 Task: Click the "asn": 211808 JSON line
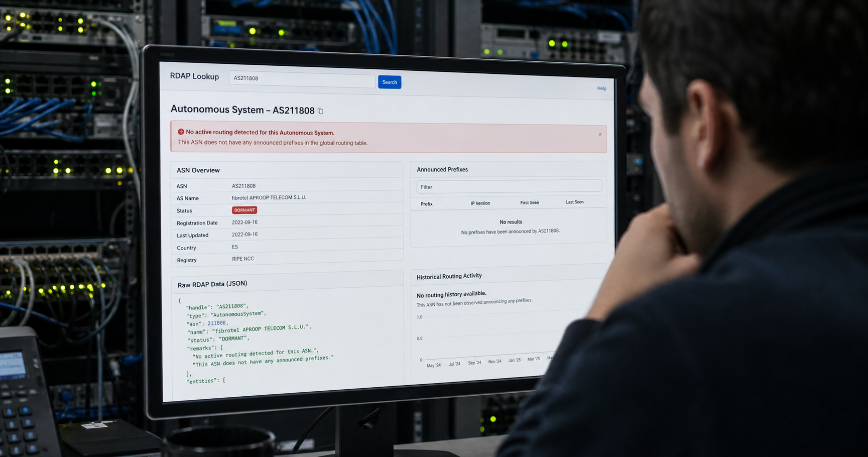click(x=207, y=324)
